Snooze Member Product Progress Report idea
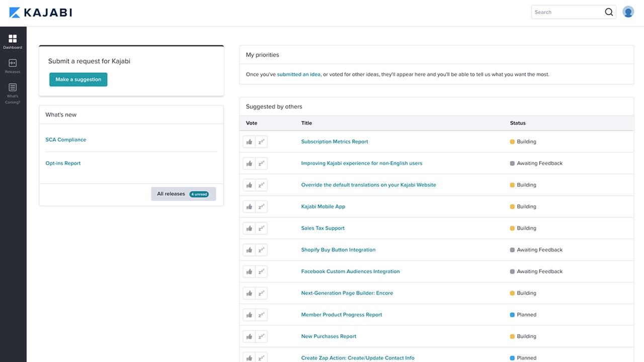Image resolution: width=644 pixels, height=362 pixels. click(x=261, y=315)
